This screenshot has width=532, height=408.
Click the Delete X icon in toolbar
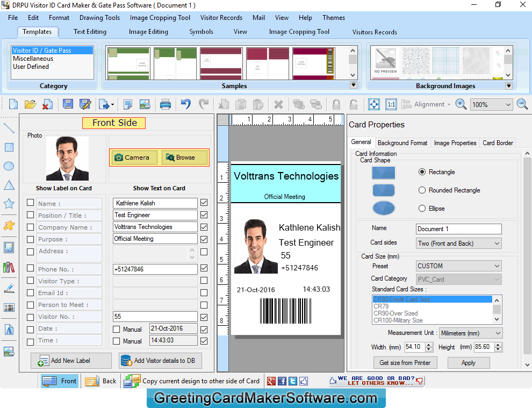pyautogui.click(x=278, y=104)
